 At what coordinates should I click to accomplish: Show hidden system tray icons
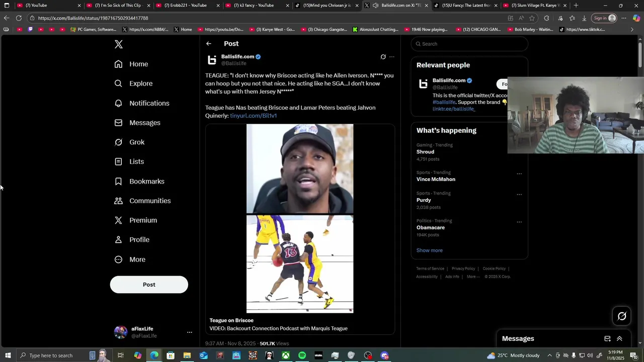[549, 355]
